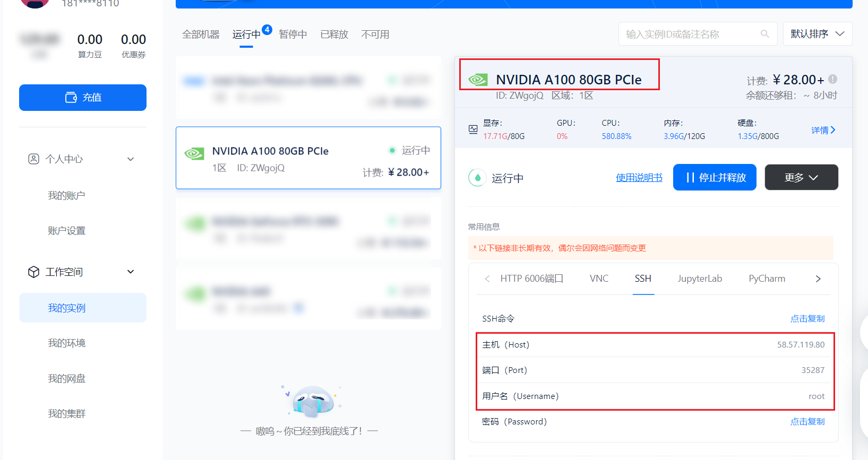Click the 停止并释放 button
The image size is (868, 460).
[715, 177]
